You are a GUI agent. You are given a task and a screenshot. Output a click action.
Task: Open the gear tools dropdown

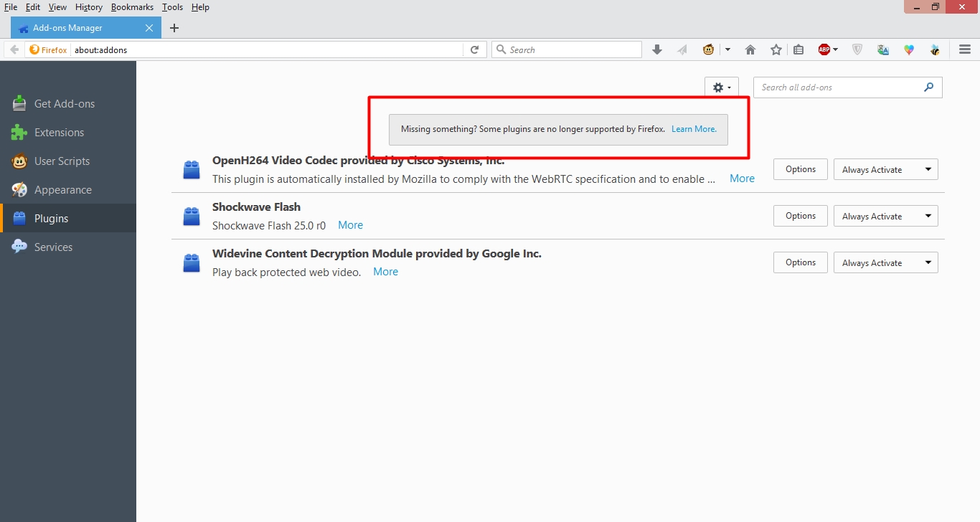(722, 87)
